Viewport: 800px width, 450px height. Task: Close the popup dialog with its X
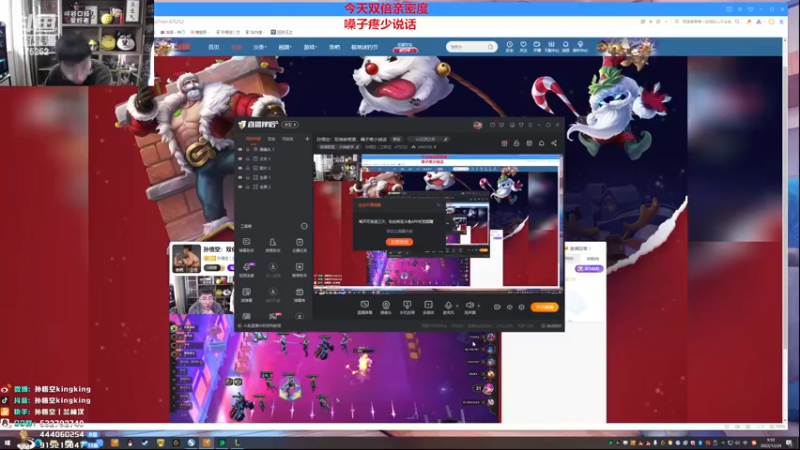point(438,205)
